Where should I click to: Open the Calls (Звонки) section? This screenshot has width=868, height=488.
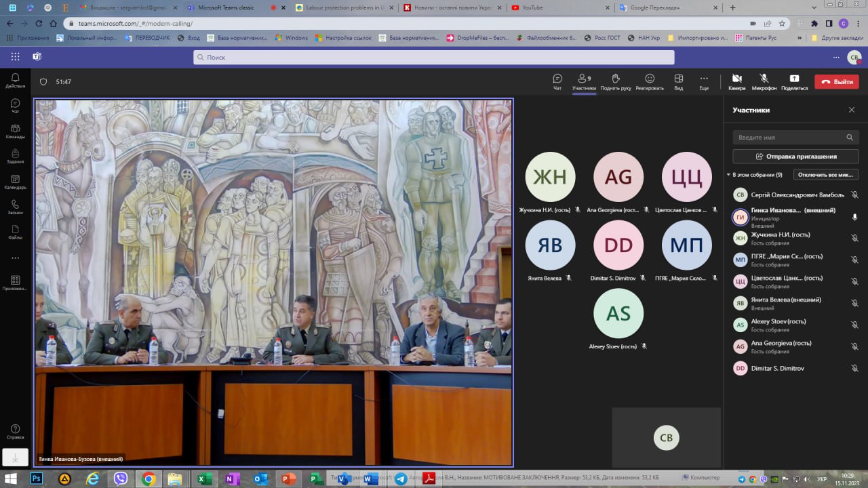[x=15, y=207]
